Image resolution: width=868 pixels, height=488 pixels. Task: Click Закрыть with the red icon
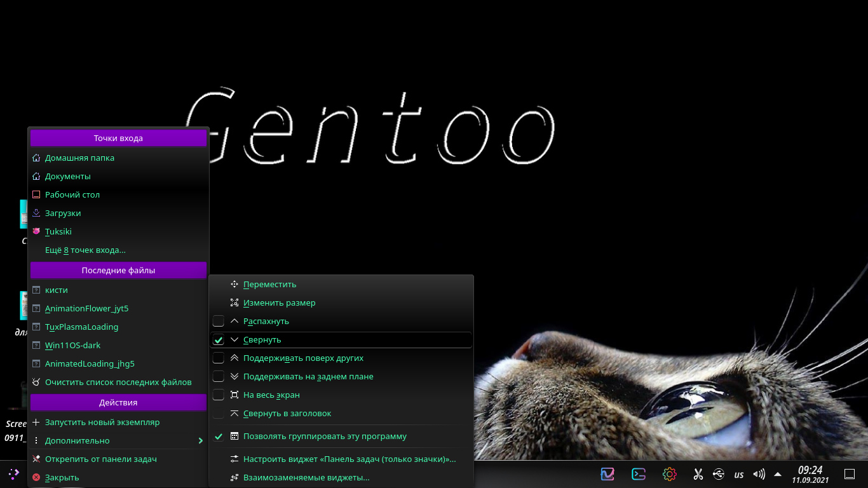118,477
